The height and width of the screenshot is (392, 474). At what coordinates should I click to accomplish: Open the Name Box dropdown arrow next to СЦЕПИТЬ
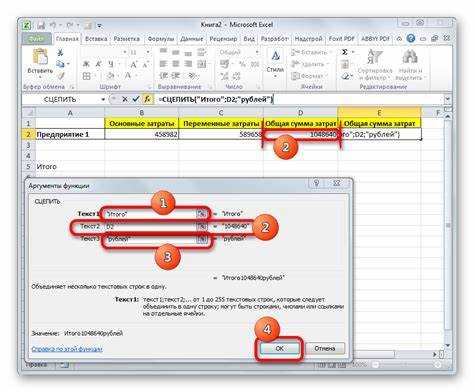pyautogui.click(x=103, y=99)
